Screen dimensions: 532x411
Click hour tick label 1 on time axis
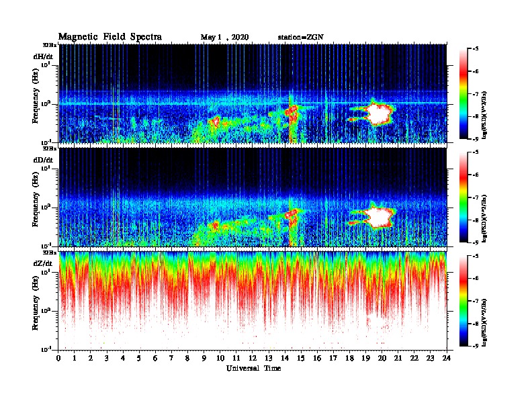[x=75, y=358]
